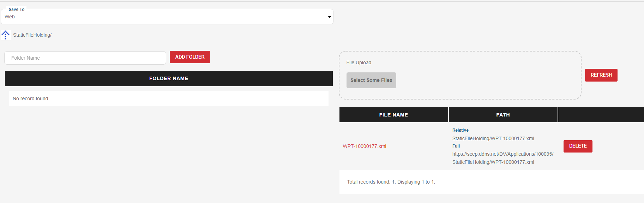Click the PATH column header
The width and height of the screenshot is (644, 203).
pos(503,115)
